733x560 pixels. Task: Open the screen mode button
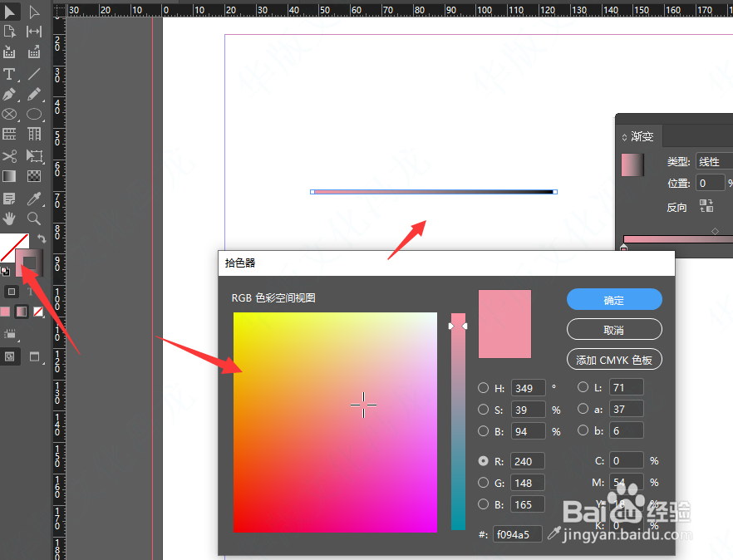tap(35, 357)
